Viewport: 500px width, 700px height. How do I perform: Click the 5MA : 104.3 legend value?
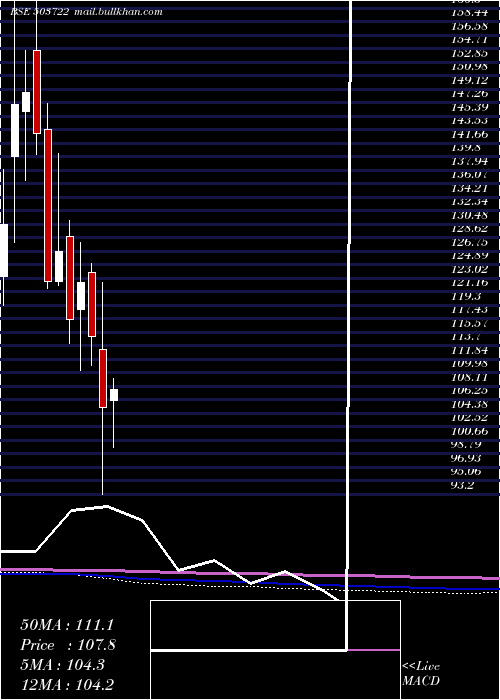[62, 665]
